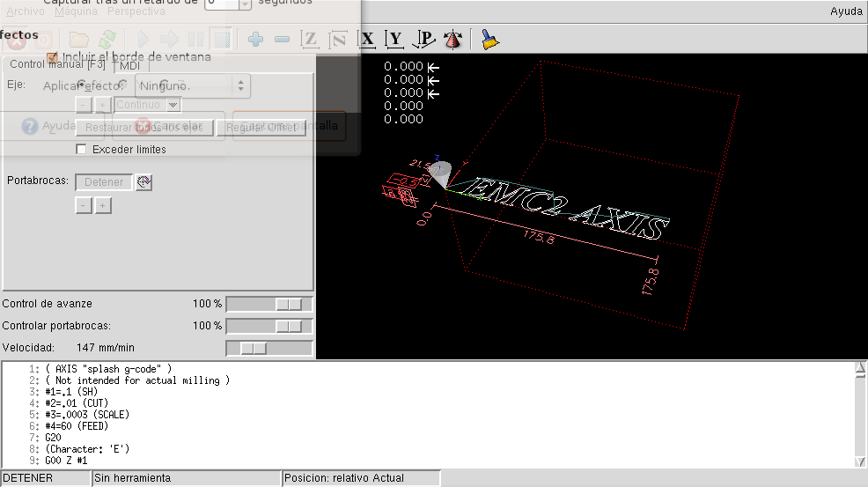Screen dimensions: 868x487
Task: Open the Archivo menu
Action: tap(26, 11)
